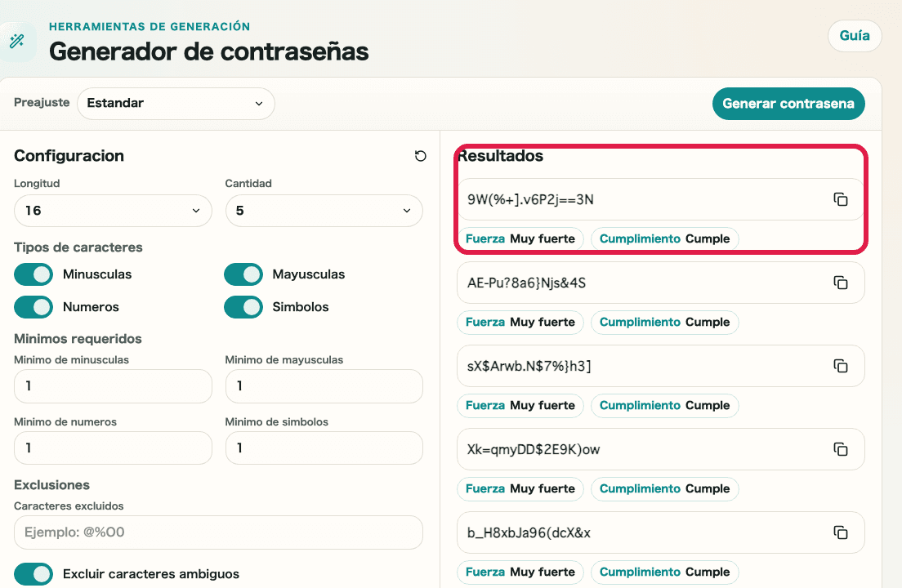
Task: Select the Minimo de simbolos input
Action: click(324, 448)
